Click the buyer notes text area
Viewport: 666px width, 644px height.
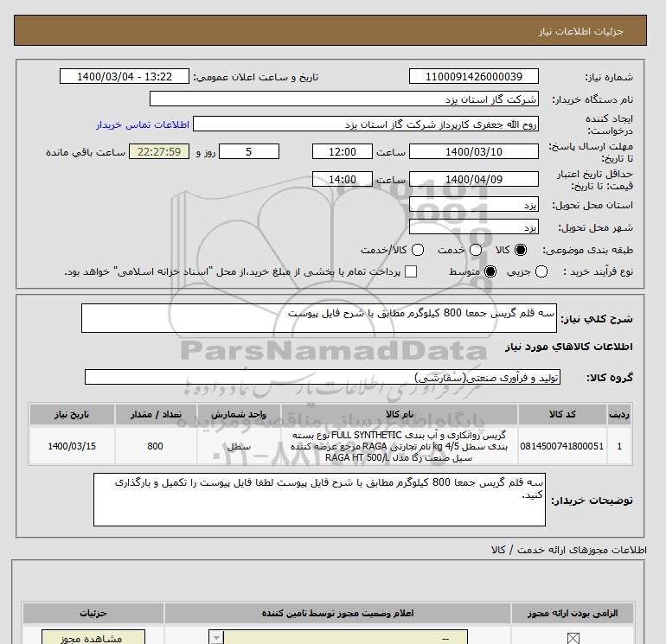(x=319, y=500)
